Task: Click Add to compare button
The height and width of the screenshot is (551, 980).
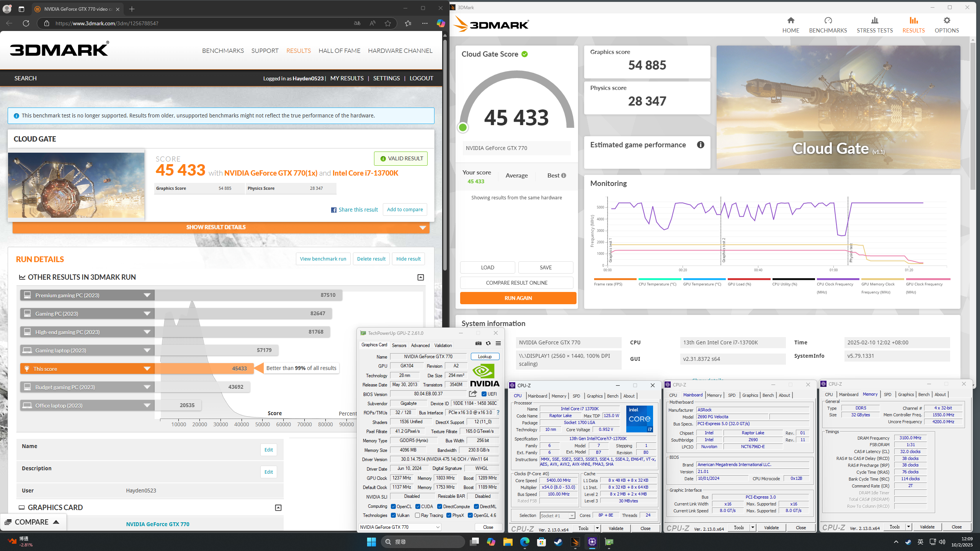Action: 405,210
